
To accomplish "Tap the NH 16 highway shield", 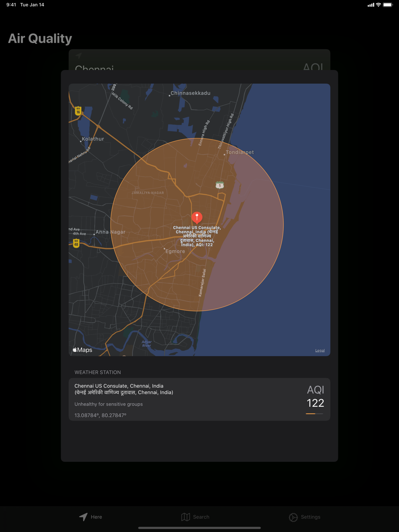I will coord(78,110).
